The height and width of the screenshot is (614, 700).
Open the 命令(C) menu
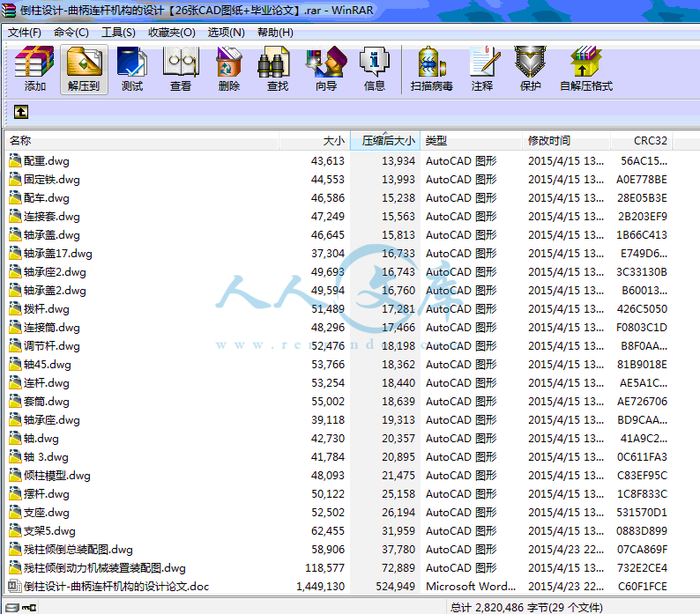coord(71,33)
